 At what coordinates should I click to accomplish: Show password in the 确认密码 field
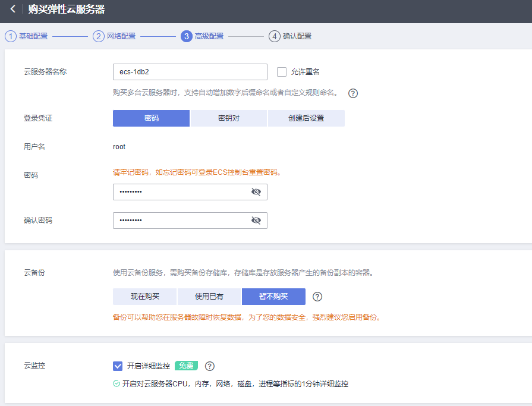coord(256,221)
